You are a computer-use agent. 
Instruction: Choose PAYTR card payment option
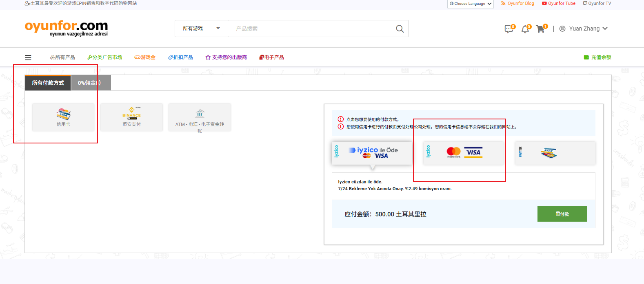(x=555, y=153)
